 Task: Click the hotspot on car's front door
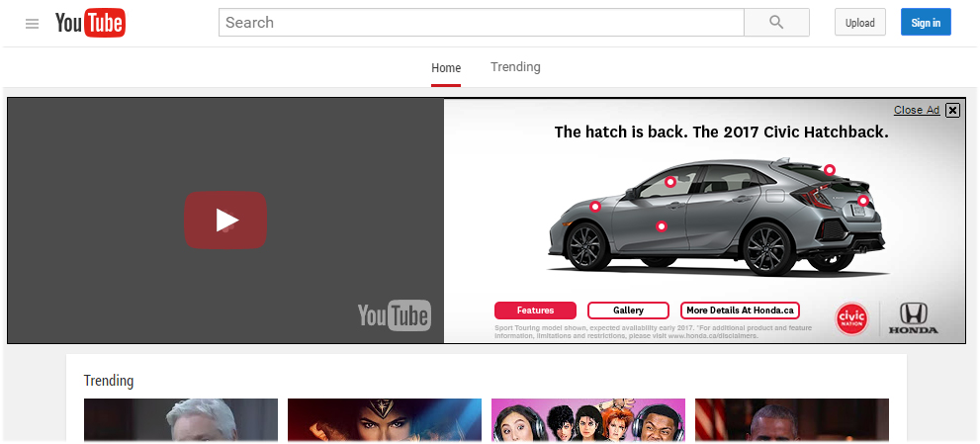pyautogui.click(x=662, y=226)
